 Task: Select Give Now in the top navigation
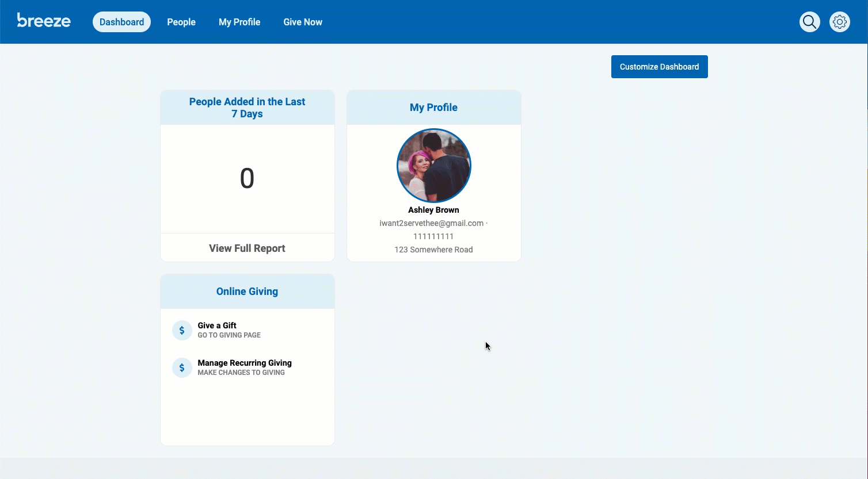pyautogui.click(x=303, y=22)
